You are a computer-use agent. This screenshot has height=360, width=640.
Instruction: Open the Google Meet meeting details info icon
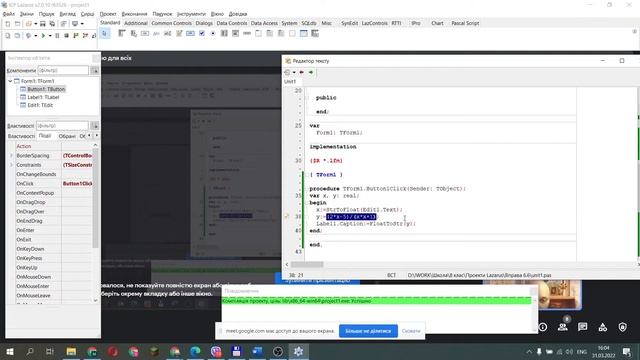(543, 327)
